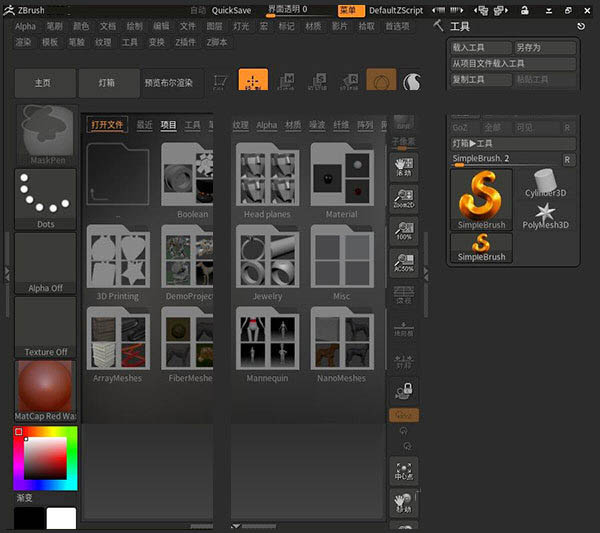This screenshot has height=533, width=600.
Task: Open the Dots stroke selector
Action: [x=45, y=198]
